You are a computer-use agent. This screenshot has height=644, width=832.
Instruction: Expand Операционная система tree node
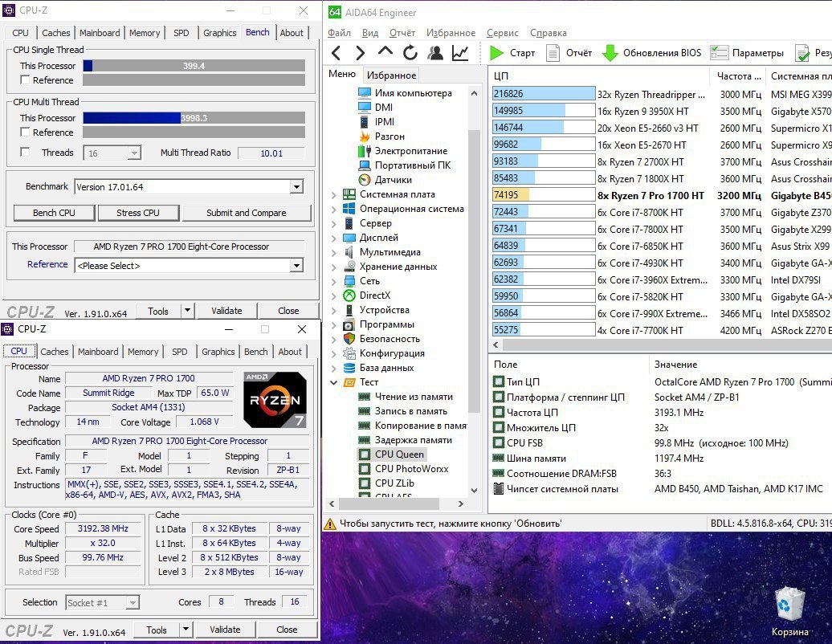tap(334, 209)
